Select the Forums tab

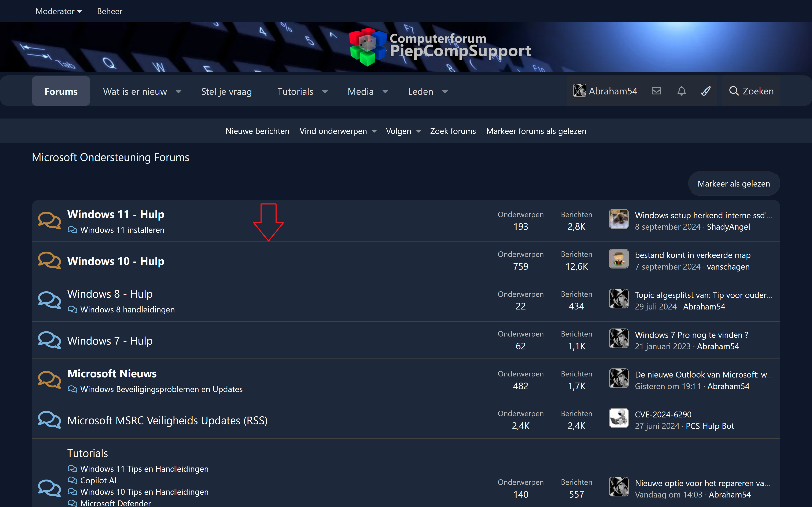(x=61, y=91)
